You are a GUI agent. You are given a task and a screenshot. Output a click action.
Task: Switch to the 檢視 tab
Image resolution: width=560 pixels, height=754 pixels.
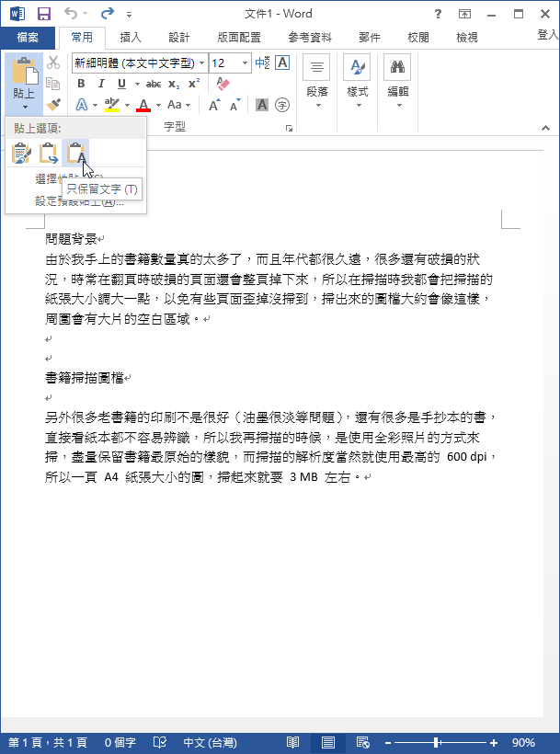pyautogui.click(x=467, y=37)
